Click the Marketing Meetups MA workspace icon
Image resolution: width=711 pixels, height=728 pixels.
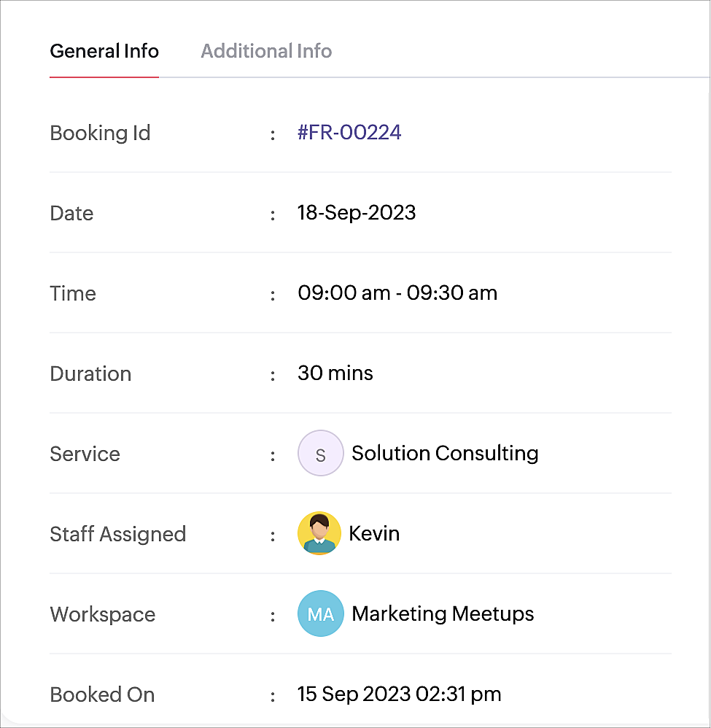pyautogui.click(x=320, y=613)
